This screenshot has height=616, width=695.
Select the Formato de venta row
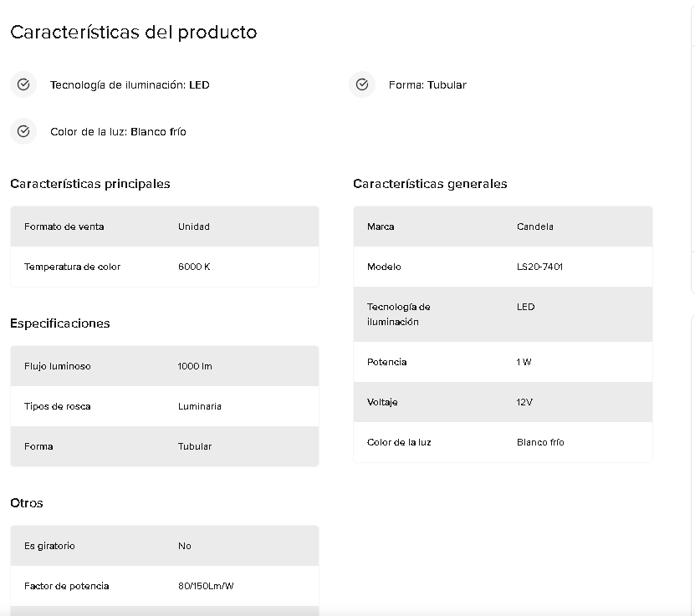(x=165, y=227)
